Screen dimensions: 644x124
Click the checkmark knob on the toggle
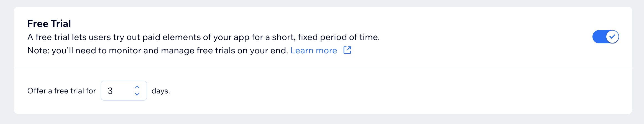click(x=612, y=37)
